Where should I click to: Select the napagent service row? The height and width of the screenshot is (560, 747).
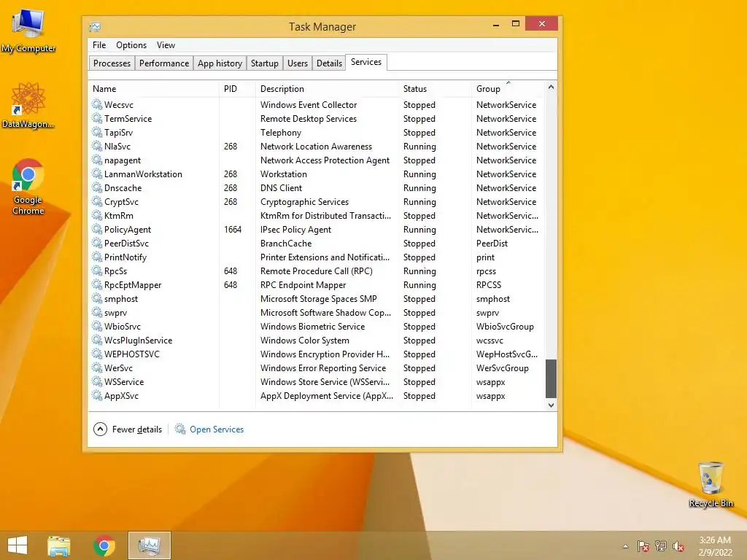point(317,160)
